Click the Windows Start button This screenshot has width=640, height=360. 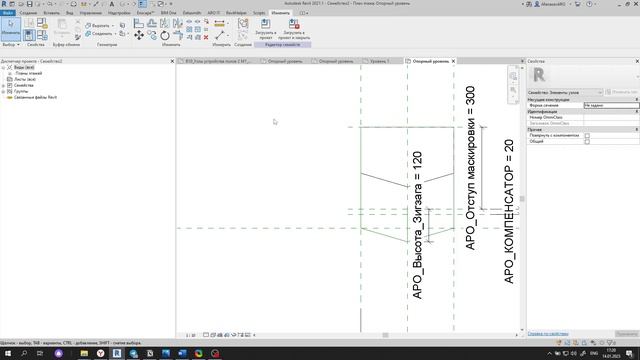(x=7, y=353)
